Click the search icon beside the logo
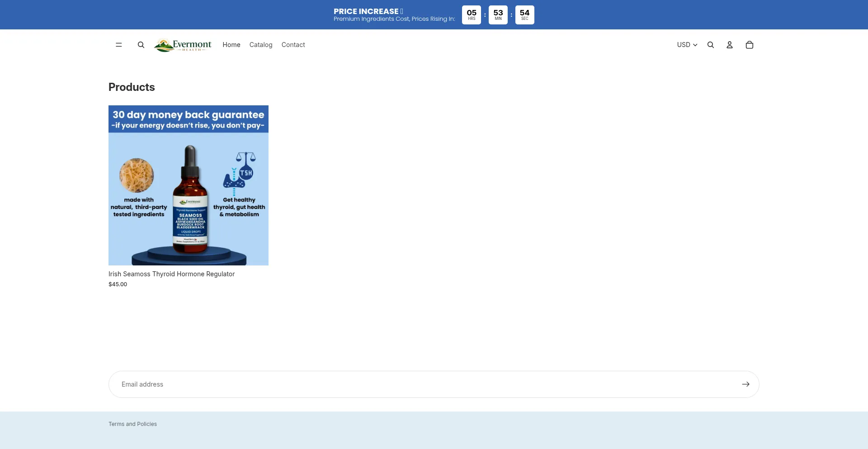This screenshot has width=868, height=449. [x=141, y=45]
